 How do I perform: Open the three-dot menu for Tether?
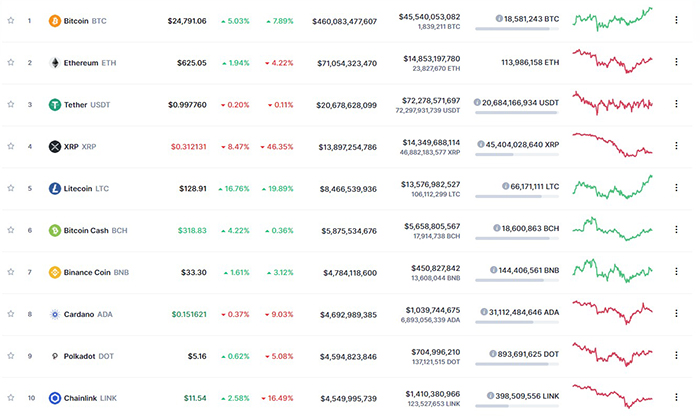676,105
